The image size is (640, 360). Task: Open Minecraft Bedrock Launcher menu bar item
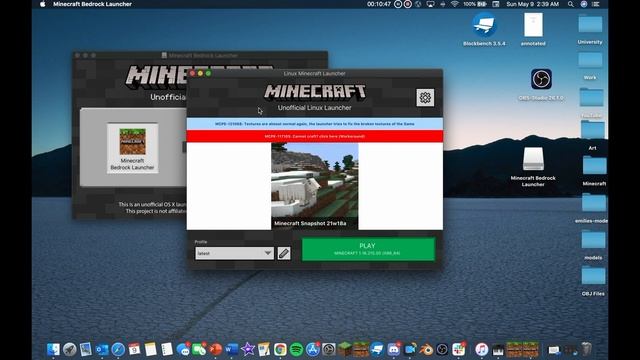click(92, 4)
